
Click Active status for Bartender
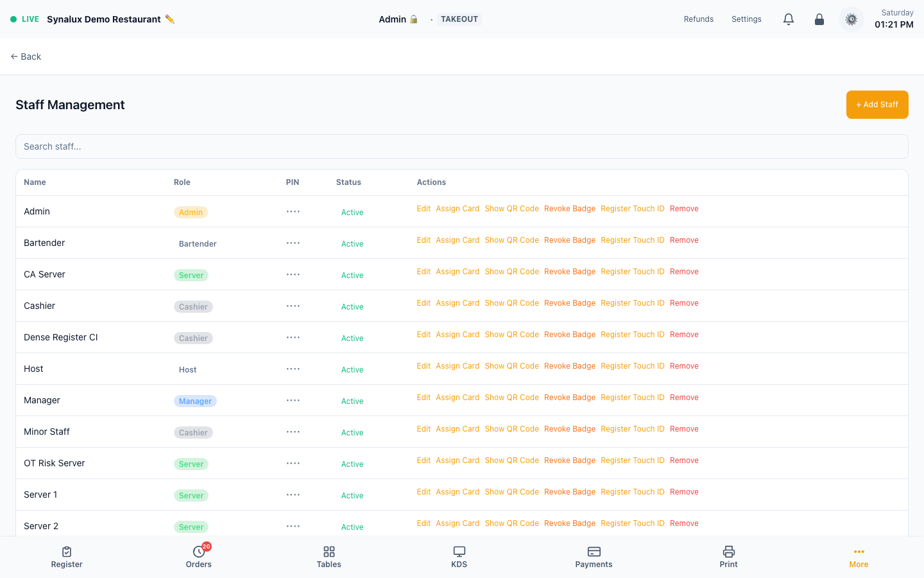click(352, 244)
